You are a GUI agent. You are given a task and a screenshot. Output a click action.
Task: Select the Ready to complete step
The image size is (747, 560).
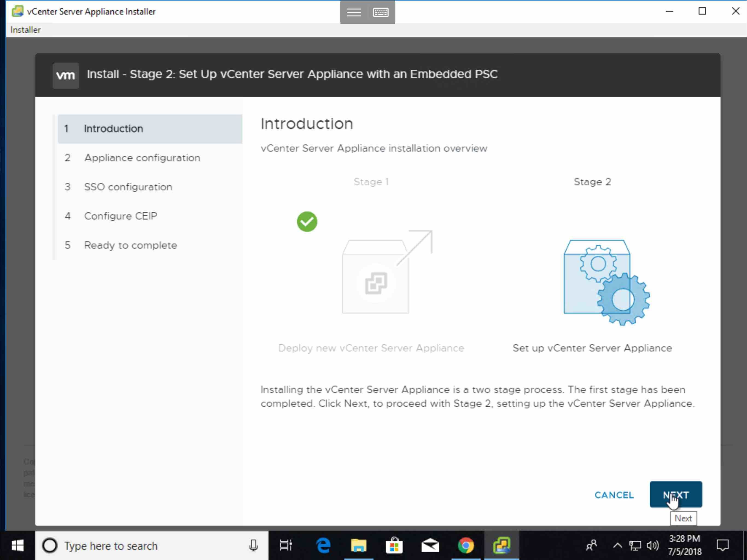click(150, 245)
